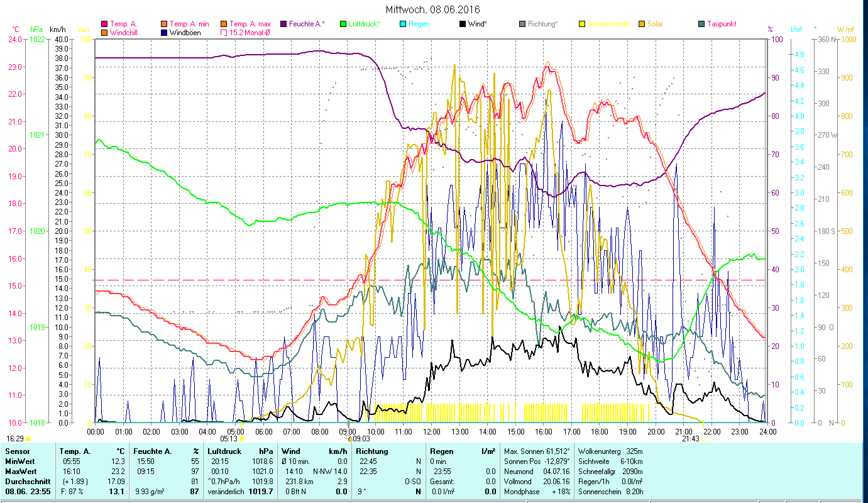Click the 09:03 marker on the time axis
Screen dimensions: 868x503
[x=360, y=439]
